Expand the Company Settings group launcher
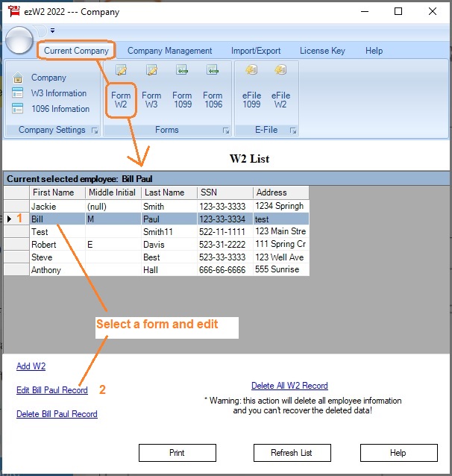452x476 pixels. 95,131
